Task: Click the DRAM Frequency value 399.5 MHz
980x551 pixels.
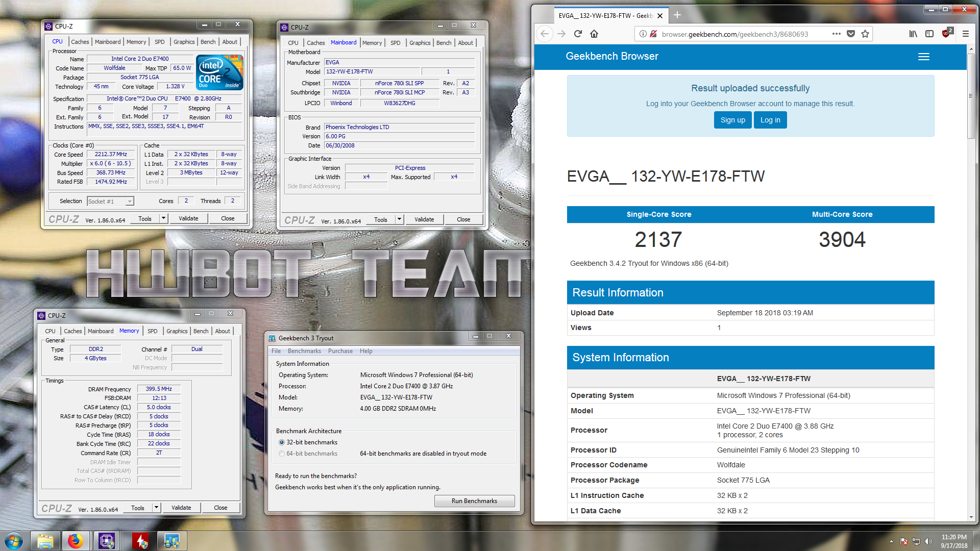Action: click(x=159, y=389)
